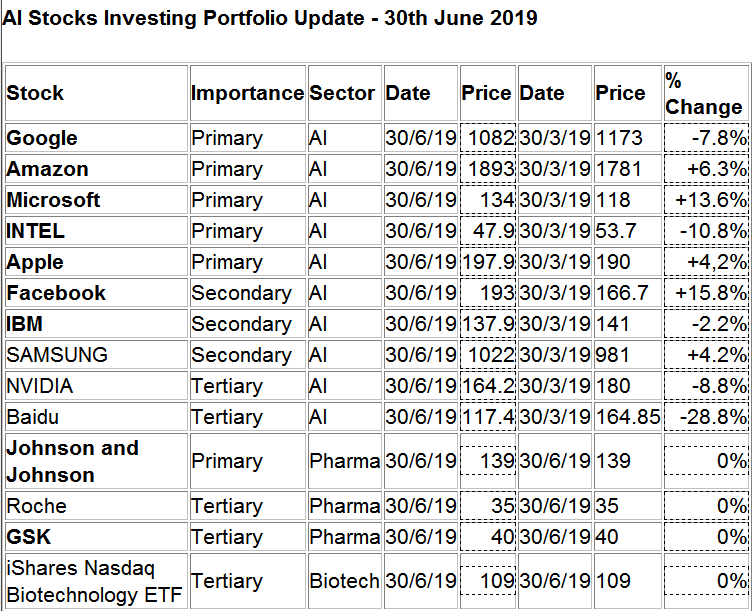756x611 pixels.
Task: Click the Biotech sector cell
Action: click(344, 581)
